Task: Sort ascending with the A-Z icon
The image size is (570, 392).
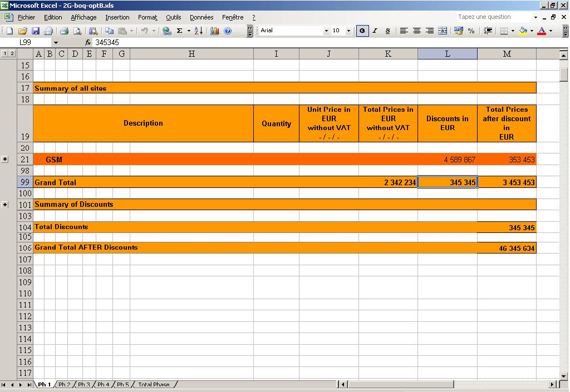Action: [x=199, y=31]
